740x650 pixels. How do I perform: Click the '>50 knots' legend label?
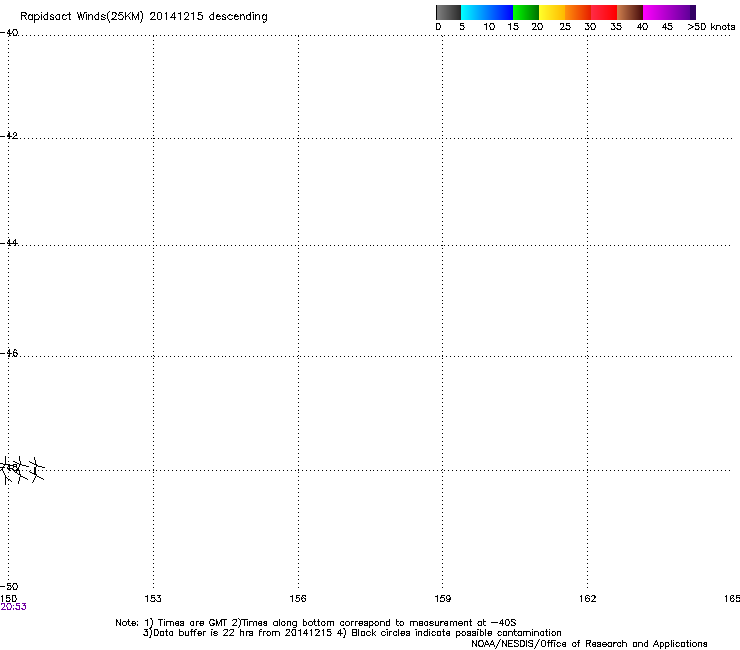tap(711, 27)
